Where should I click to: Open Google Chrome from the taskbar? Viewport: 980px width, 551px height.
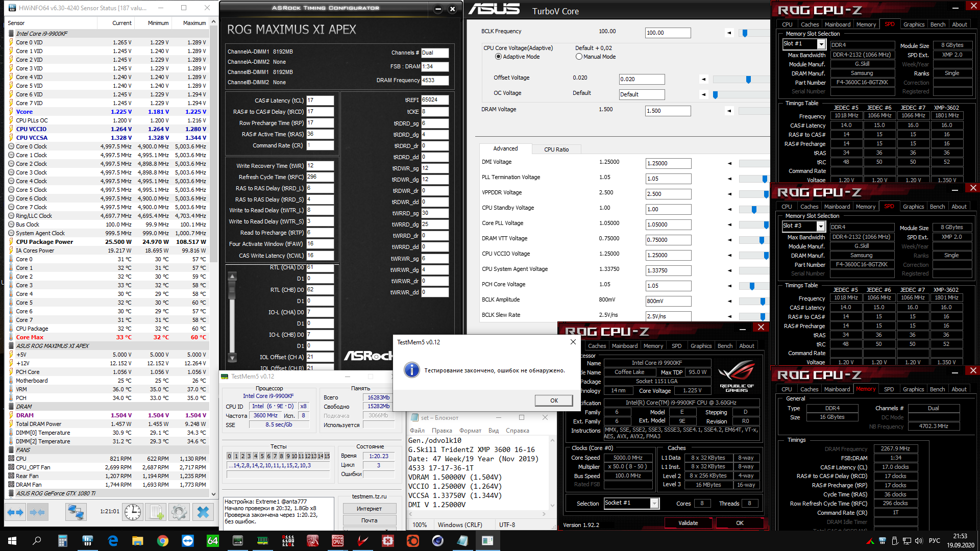pyautogui.click(x=163, y=541)
